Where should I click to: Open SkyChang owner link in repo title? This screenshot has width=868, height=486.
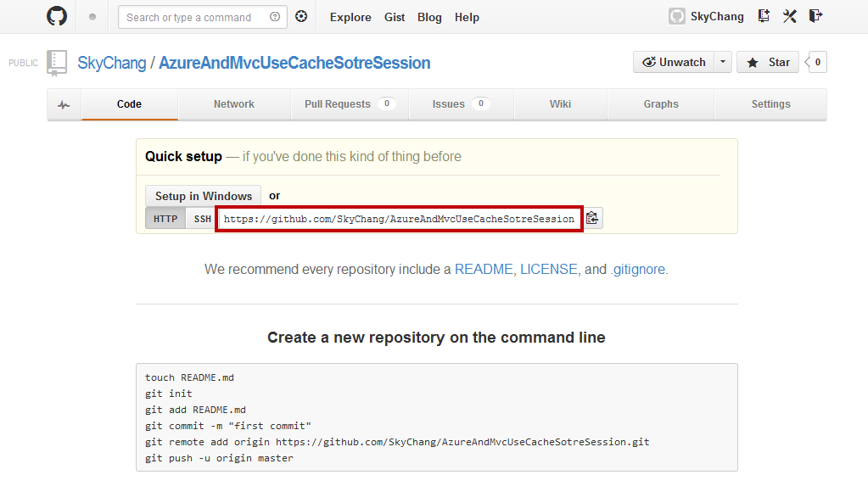(112, 63)
